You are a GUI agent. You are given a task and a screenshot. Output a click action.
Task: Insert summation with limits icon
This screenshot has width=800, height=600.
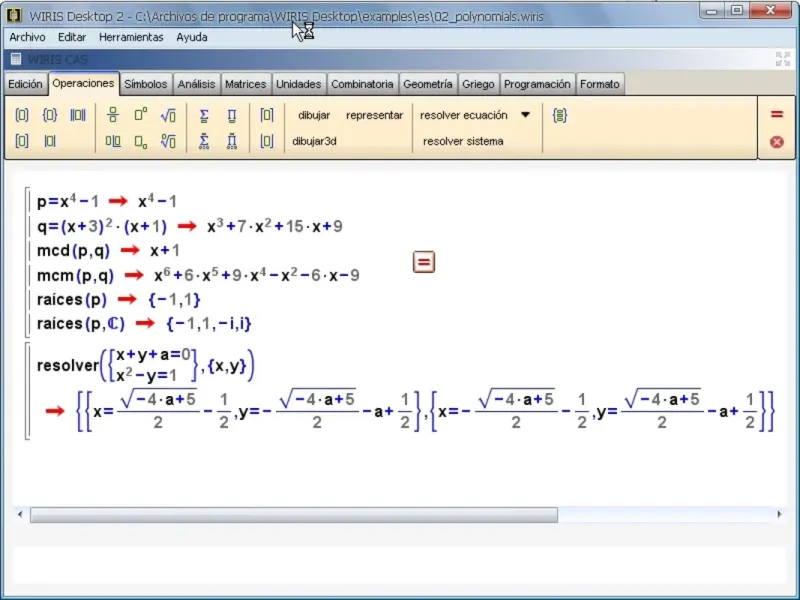[204, 141]
